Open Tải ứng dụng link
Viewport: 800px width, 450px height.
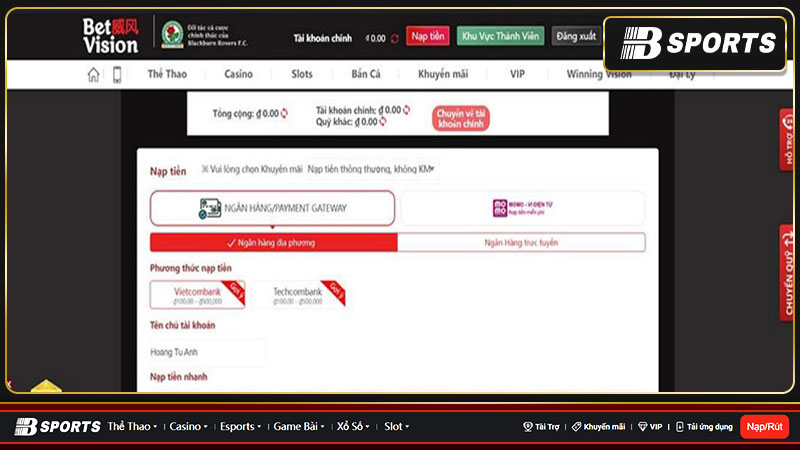(x=704, y=427)
